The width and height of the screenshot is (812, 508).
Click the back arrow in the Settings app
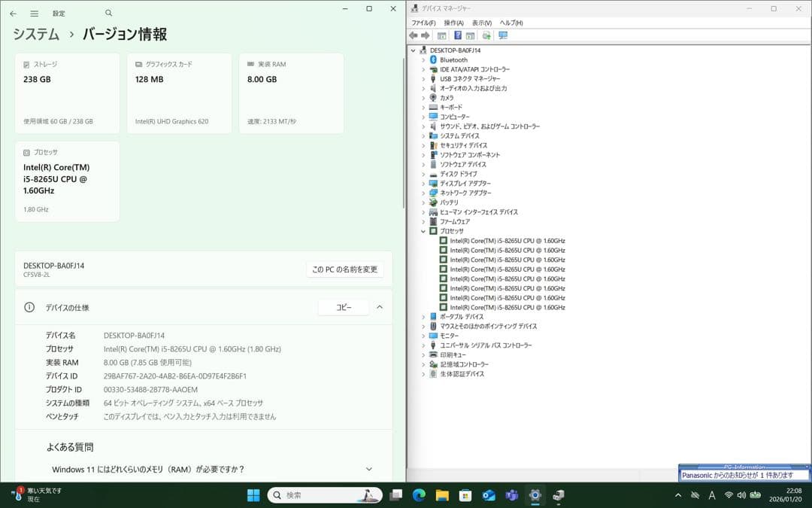pos(12,13)
